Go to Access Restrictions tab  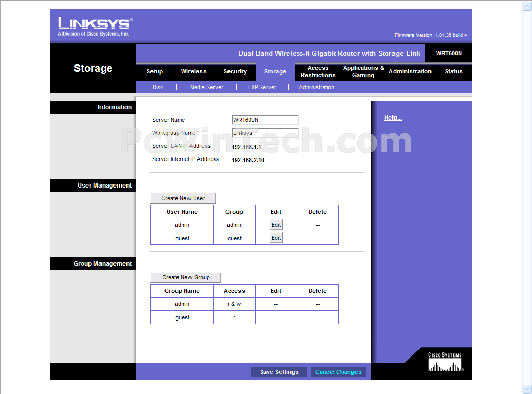click(318, 72)
